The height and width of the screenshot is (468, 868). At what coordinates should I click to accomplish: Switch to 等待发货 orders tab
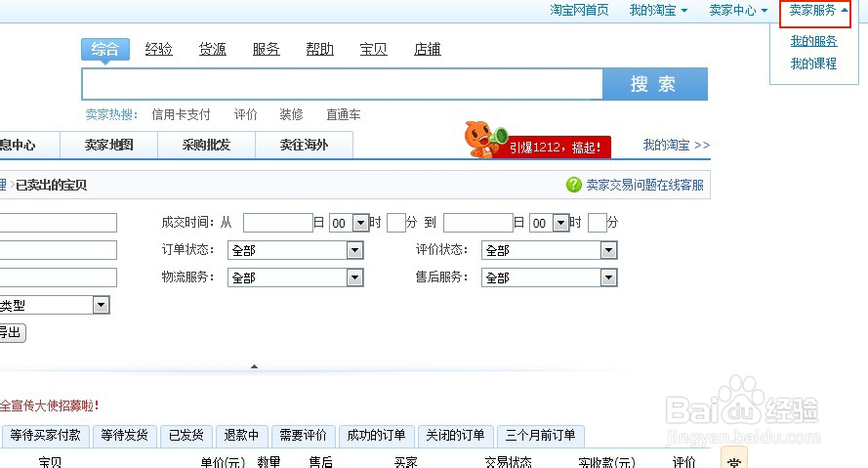[x=125, y=436]
